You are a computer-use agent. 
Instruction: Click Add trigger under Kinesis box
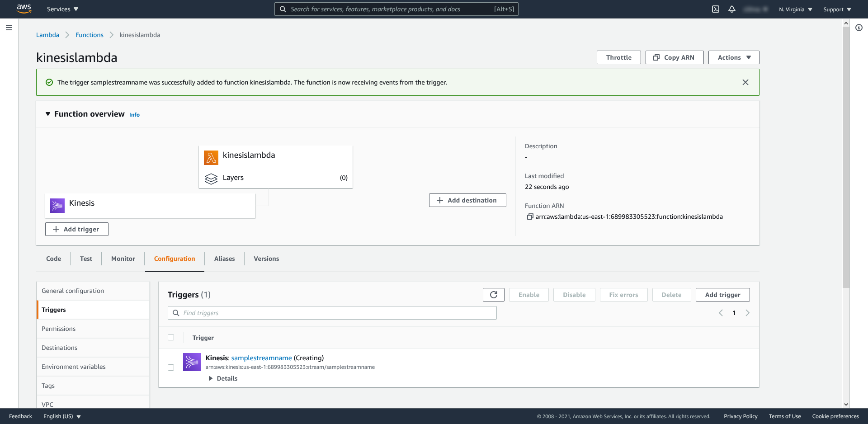click(77, 229)
